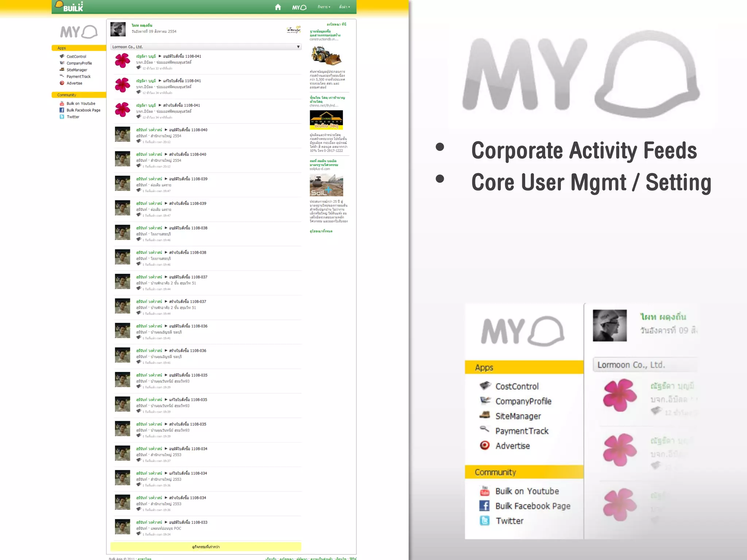Click the user name on the อนุมัติใบสั่งซื้อ 1108-036 row
Screen dimensions: 747x560
pyautogui.click(x=149, y=326)
